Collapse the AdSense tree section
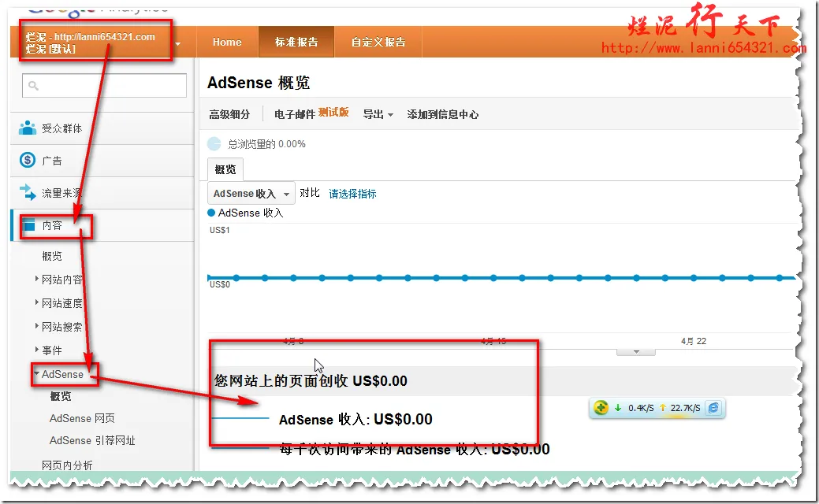The height and width of the screenshot is (504, 819). click(36, 373)
